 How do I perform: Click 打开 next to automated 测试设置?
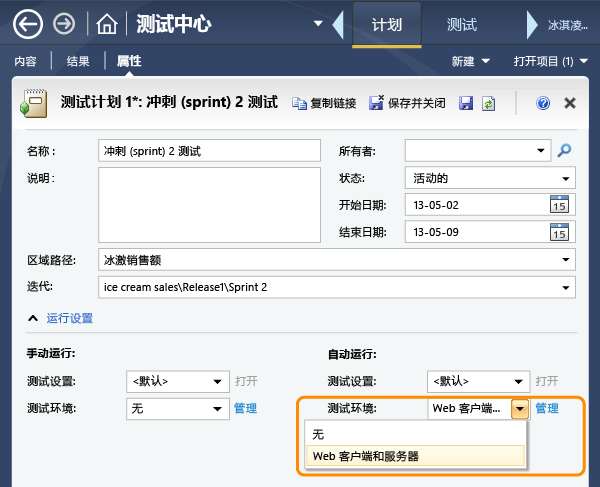tap(547, 381)
